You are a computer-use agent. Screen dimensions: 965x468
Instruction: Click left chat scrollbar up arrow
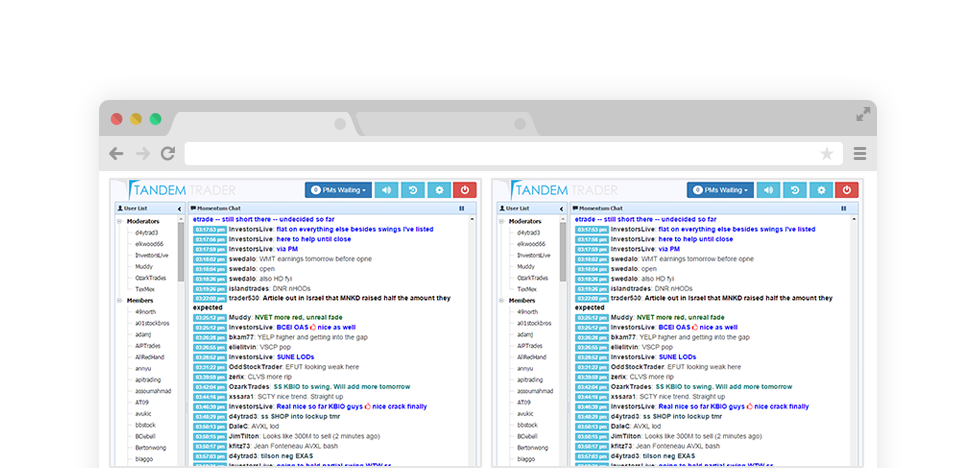click(x=472, y=218)
